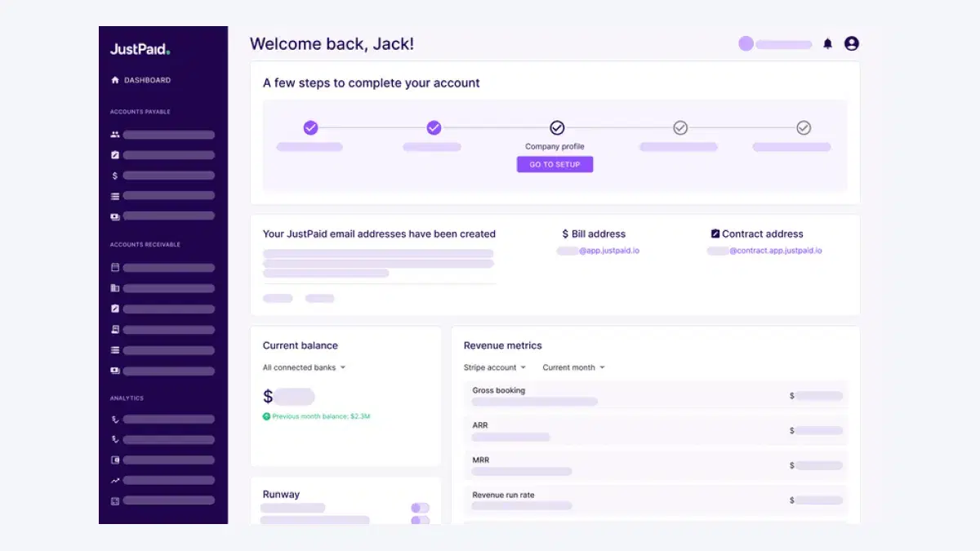Select the building icon under Accounts Receivable
980x551 pixels.
(115, 288)
